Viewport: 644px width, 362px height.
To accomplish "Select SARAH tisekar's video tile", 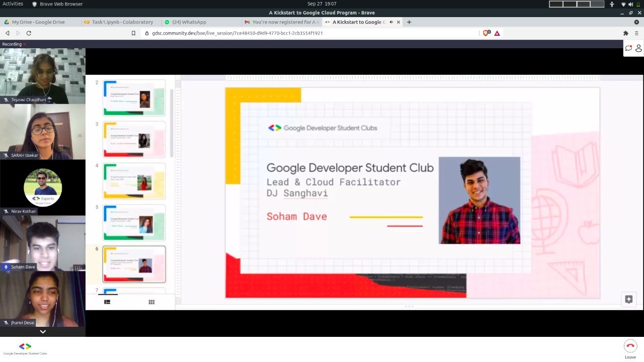I will (x=43, y=132).
